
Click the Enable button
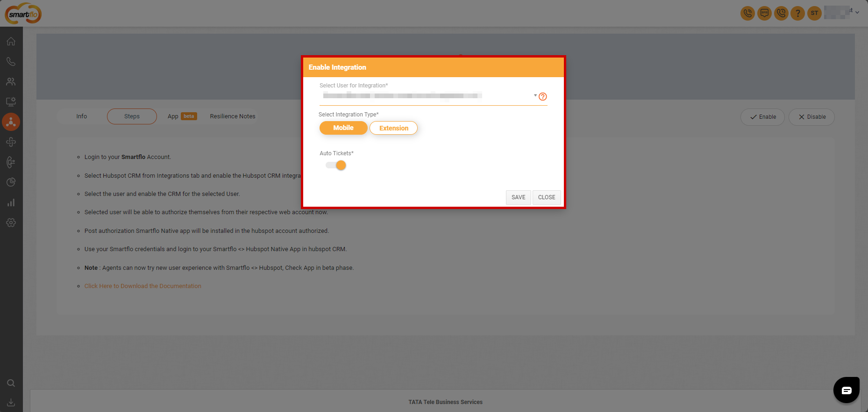point(762,117)
